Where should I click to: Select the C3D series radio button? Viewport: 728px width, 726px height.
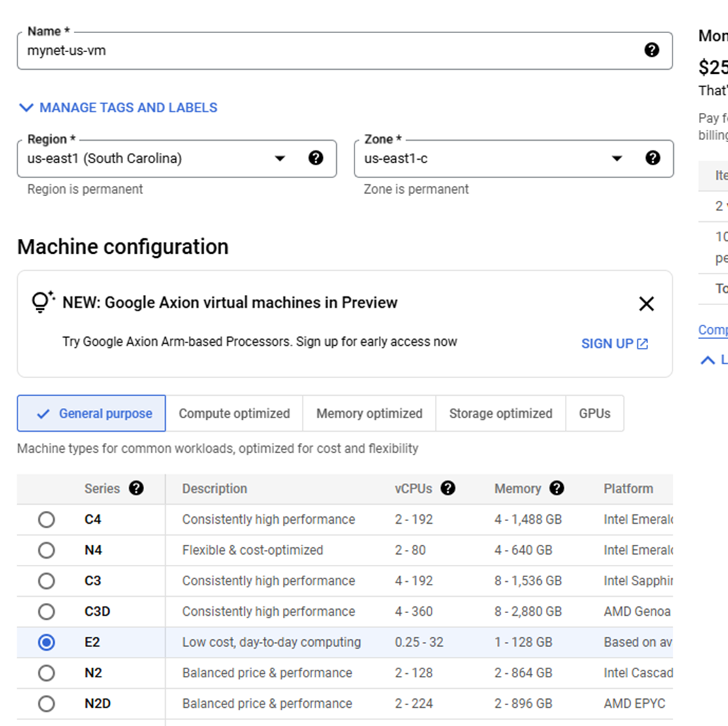point(47,612)
